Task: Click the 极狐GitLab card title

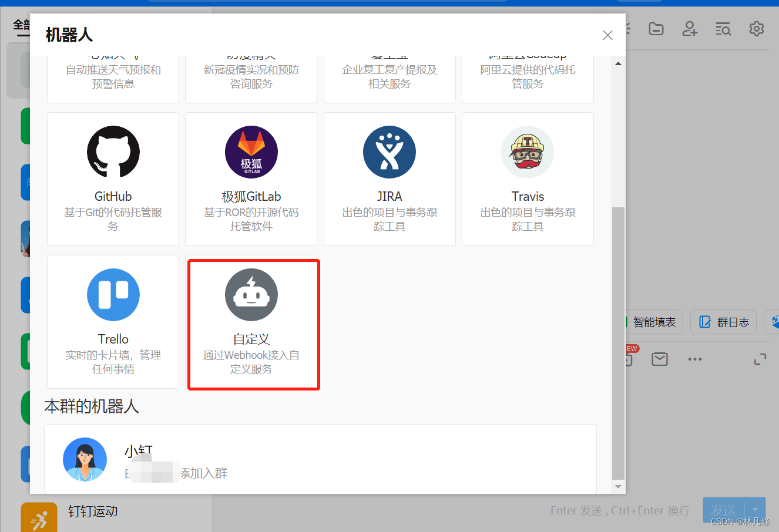Action: pyautogui.click(x=251, y=196)
